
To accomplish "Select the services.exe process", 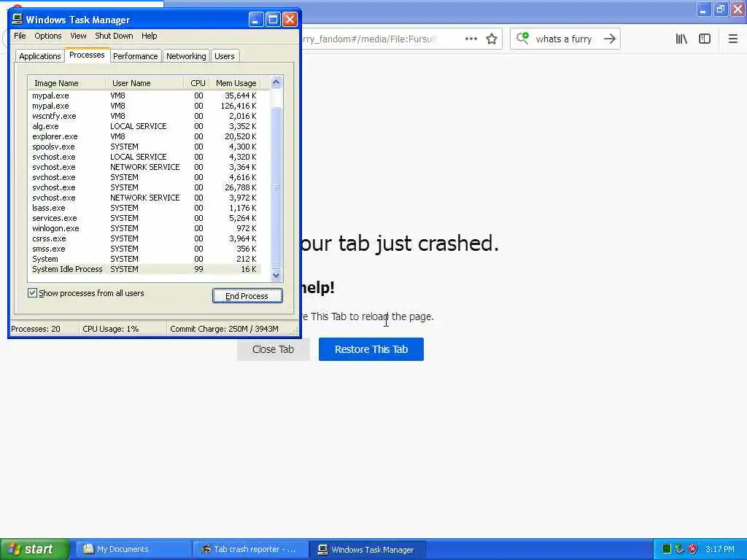I will click(x=144, y=218).
